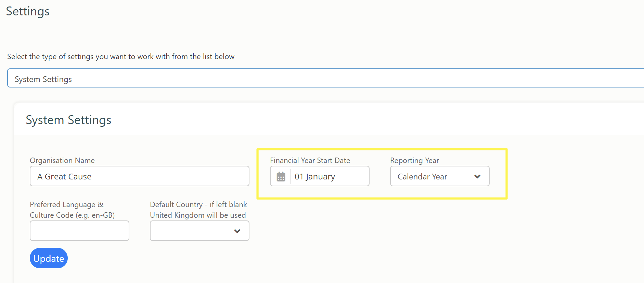
Task: Click the chevron icon beside Calendar Year
Action: (477, 176)
